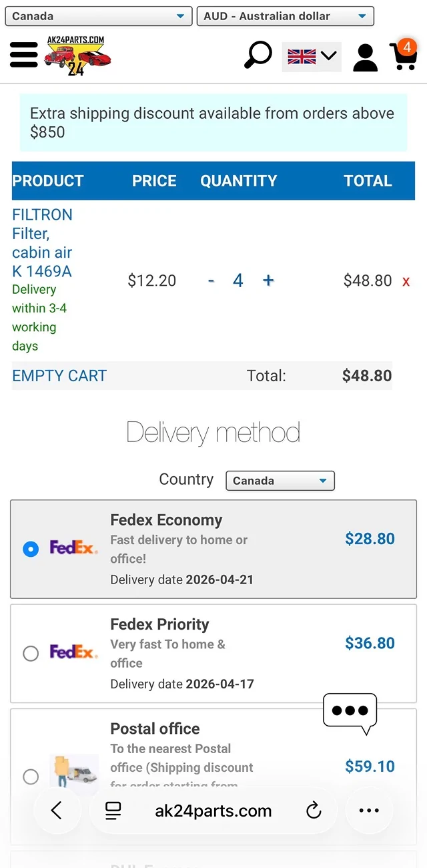Click the EMPTY CART link
427x868 pixels.
pyautogui.click(x=59, y=376)
